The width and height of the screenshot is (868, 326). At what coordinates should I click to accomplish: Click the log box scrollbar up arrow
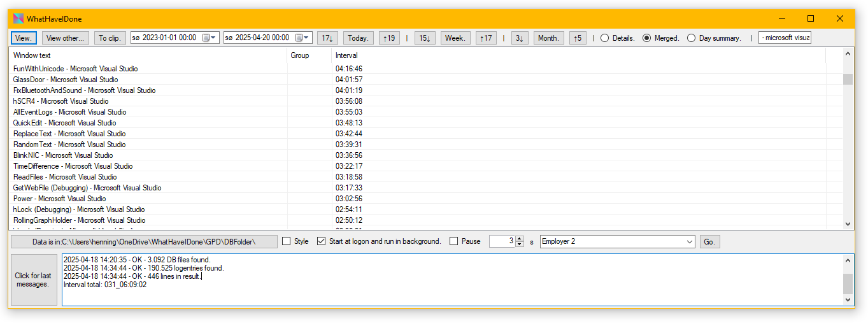click(848, 260)
